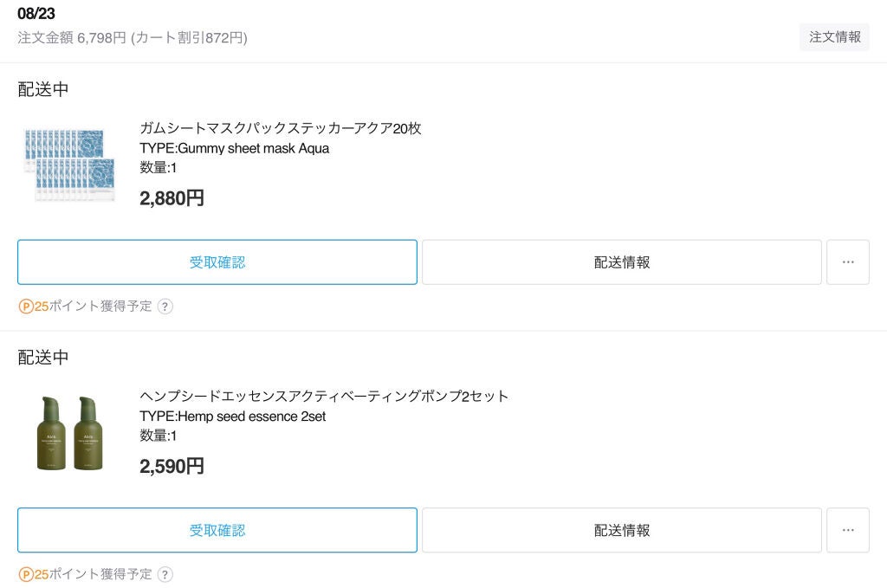Click the hemp seed essence product thumbnail

(69, 433)
